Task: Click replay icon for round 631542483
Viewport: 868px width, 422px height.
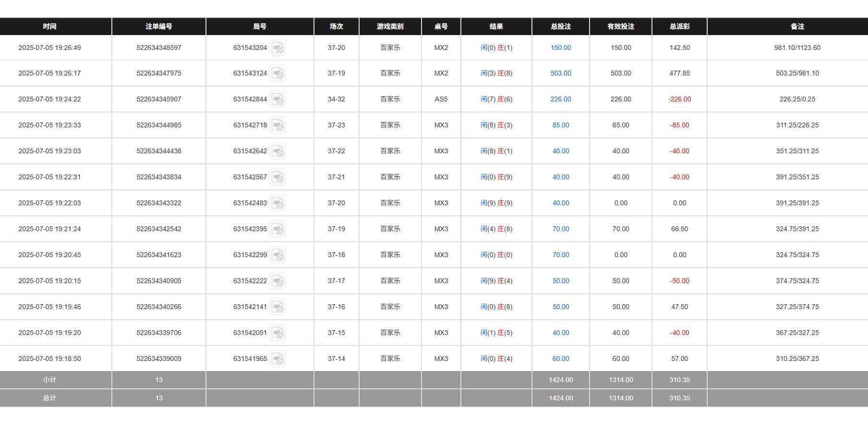Action: 277,203
